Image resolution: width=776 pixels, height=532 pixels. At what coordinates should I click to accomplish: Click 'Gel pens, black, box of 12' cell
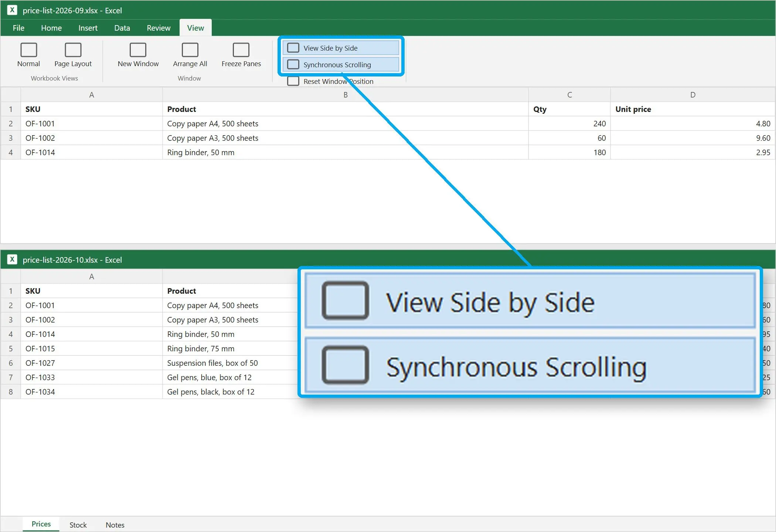(230, 392)
